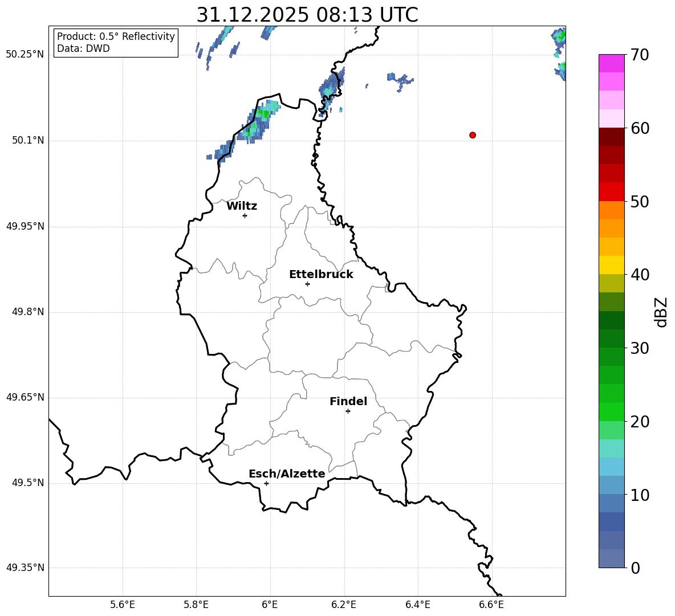Click the Wiltz city label

point(242,206)
